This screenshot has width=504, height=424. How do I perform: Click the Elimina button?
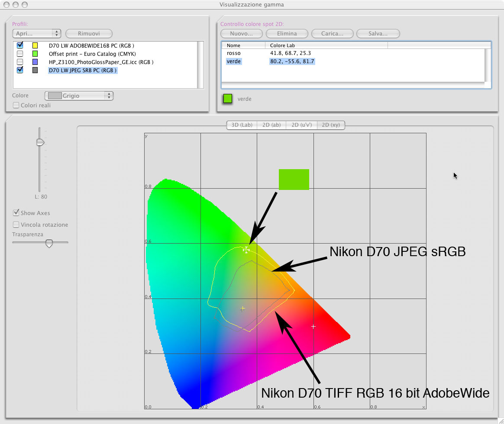pos(287,33)
